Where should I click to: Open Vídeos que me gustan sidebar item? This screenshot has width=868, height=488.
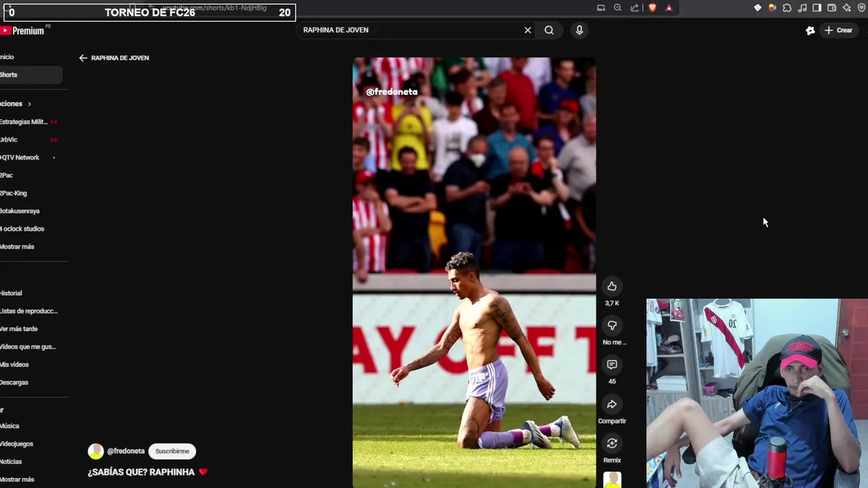[28, 346]
